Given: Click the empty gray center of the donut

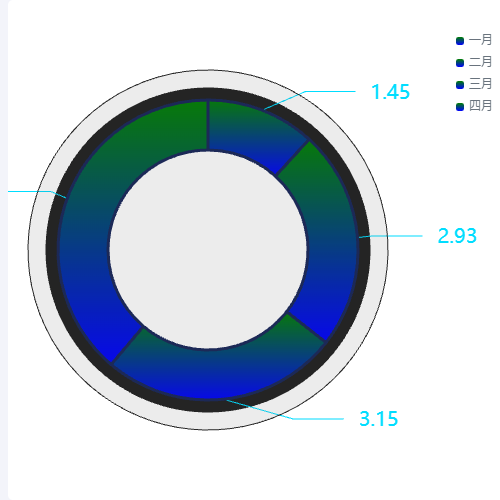Looking at the screenshot, I should click(x=208, y=250).
